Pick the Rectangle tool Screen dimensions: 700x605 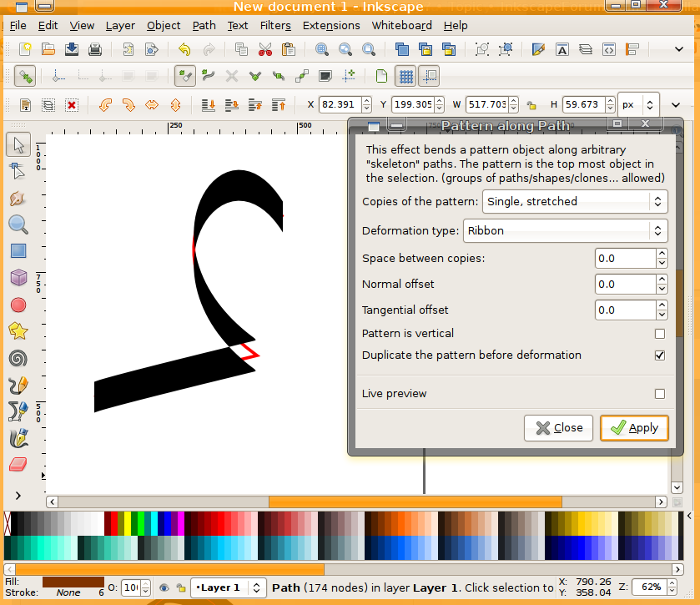pyautogui.click(x=18, y=251)
